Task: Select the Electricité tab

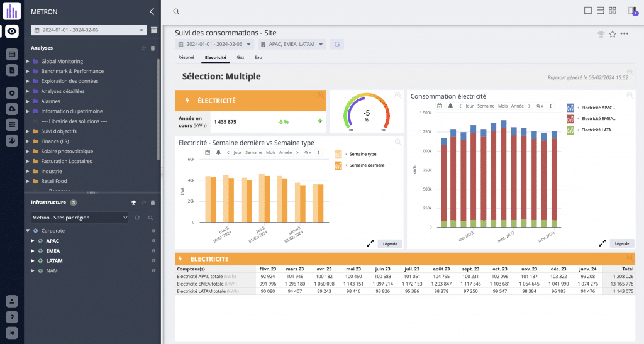Action: (x=216, y=57)
